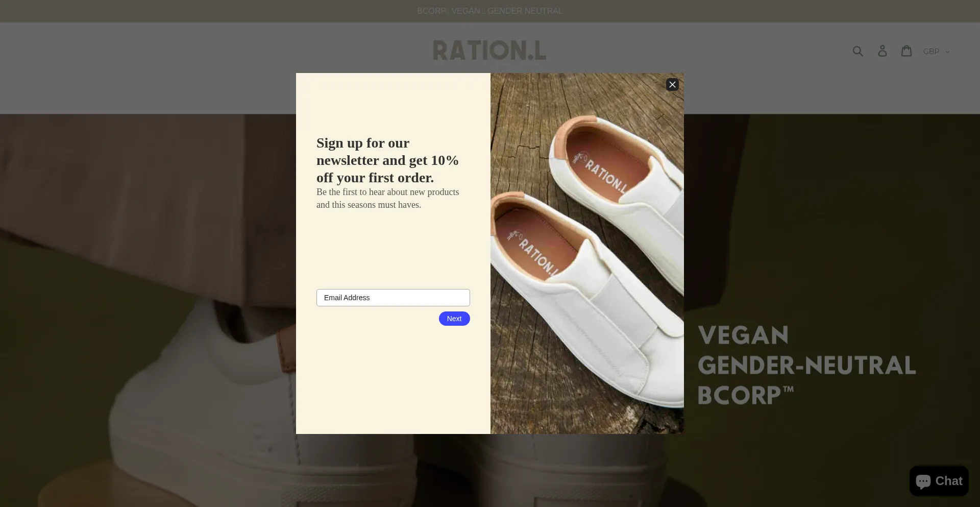Close the newsletter popup with X
This screenshot has width=980, height=507.
(672, 85)
